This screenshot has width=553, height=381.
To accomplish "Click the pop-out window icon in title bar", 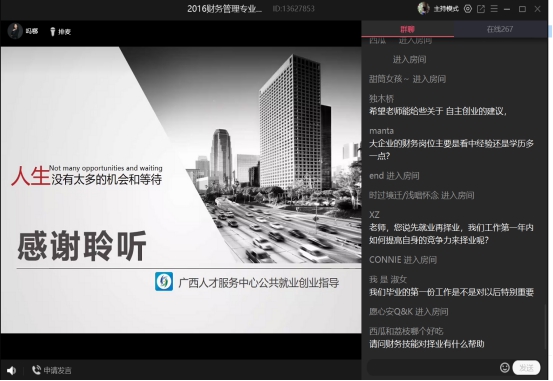I will tap(481, 9).
